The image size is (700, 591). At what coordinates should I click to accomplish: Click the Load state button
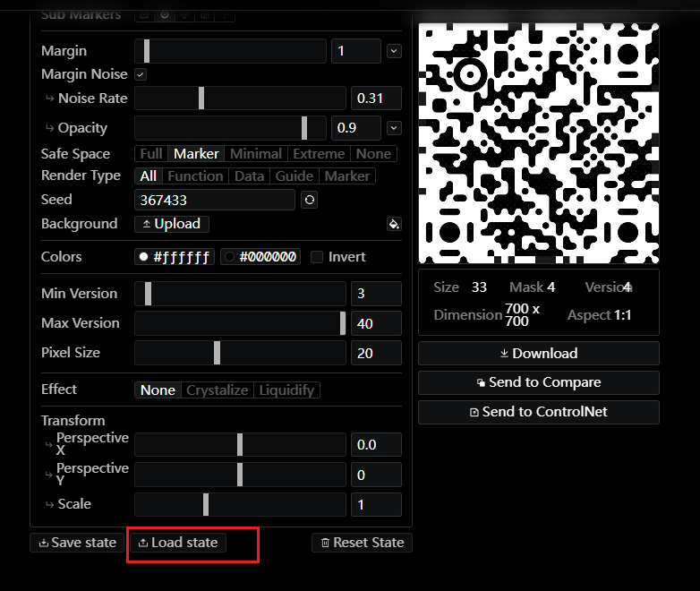pos(177,543)
